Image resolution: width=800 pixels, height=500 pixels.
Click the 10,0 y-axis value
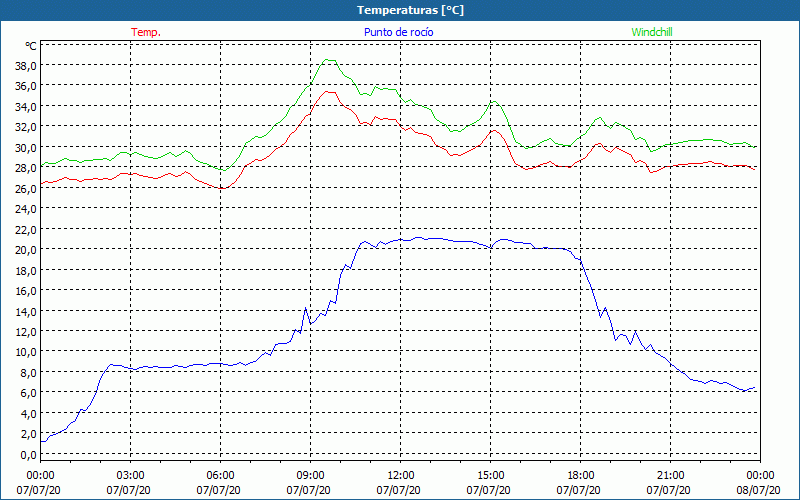pyautogui.click(x=26, y=352)
